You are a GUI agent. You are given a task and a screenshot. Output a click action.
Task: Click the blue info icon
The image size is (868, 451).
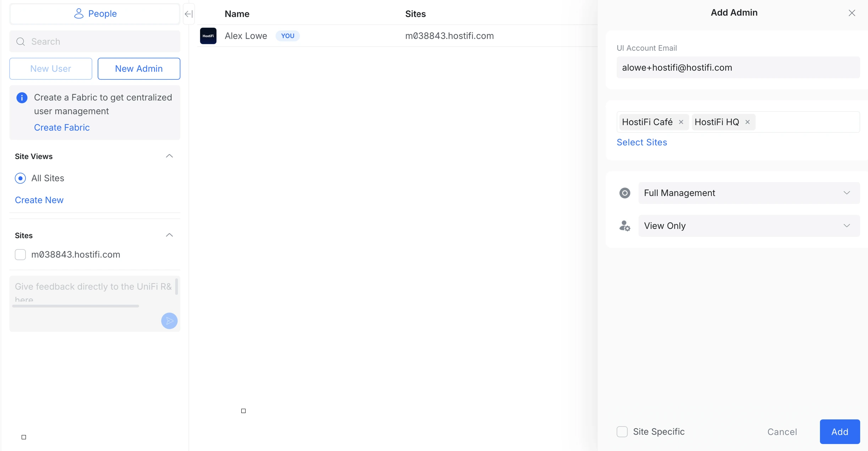(22, 98)
